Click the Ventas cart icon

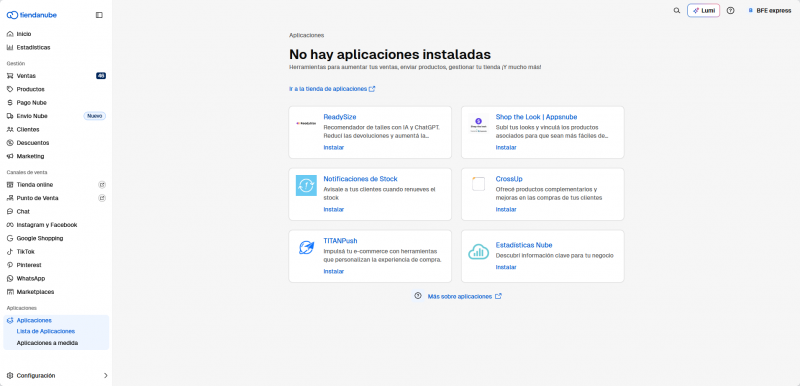click(x=10, y=76)
